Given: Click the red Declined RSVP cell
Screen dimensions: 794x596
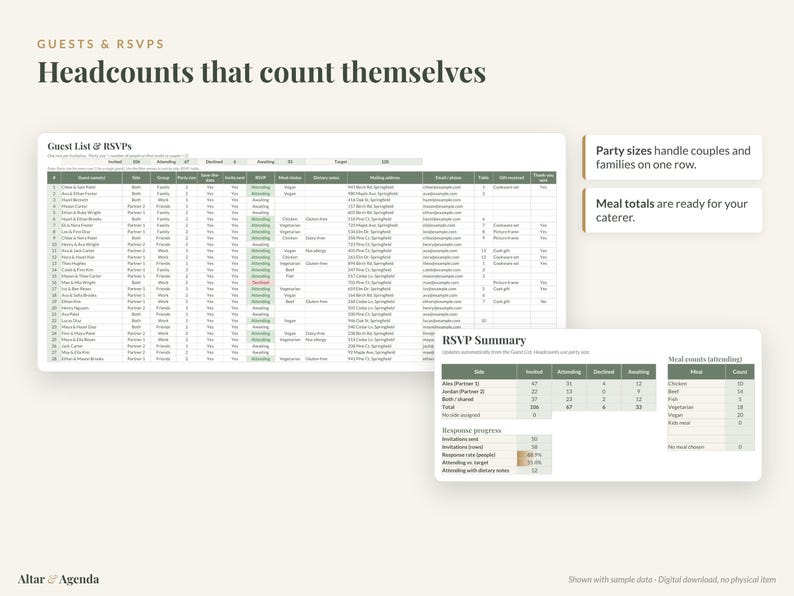Looking at the screenshot, I should tap(260, 283).
